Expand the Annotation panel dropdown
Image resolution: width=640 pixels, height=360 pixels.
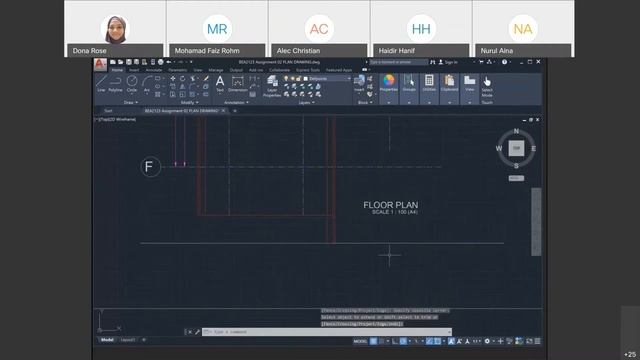[x=236, y=102]
